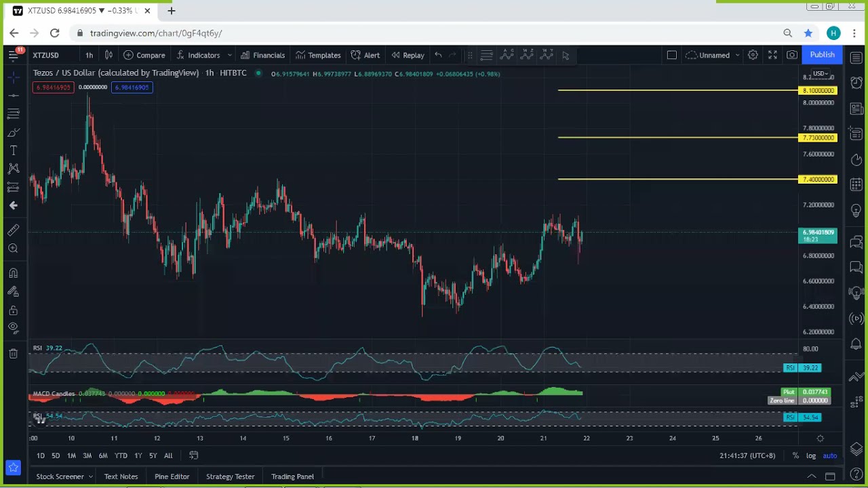Create an Alert
This screenshot has height=488, width=868.
(x=366, y=56)
